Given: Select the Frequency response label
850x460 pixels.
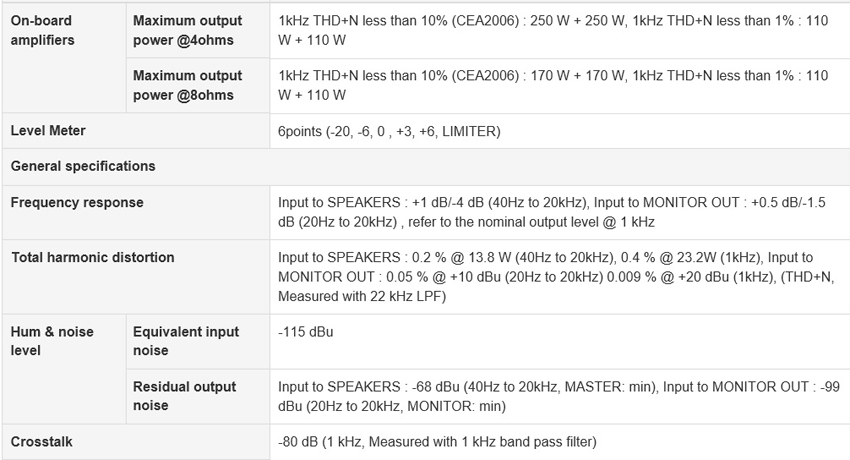Looking at the screenshot, I should [x=77, y=202].
